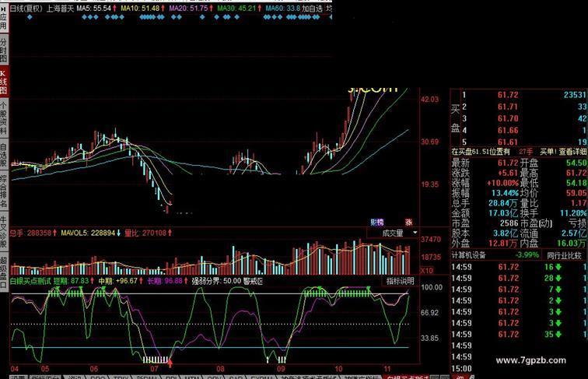Open the 应用 sidebar tab
This screenshot has width=588, height=379.
4,19
